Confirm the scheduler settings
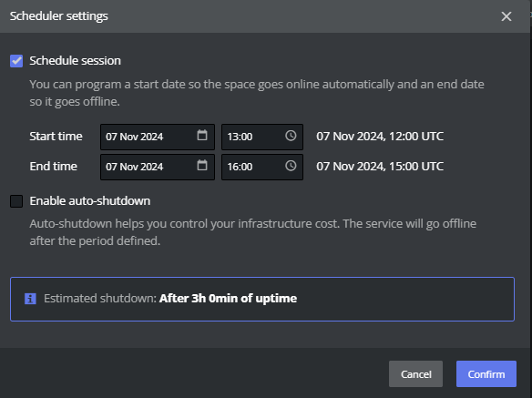This screenshot has height=398, width=532. pyautogui.click(x=486, y=374)
